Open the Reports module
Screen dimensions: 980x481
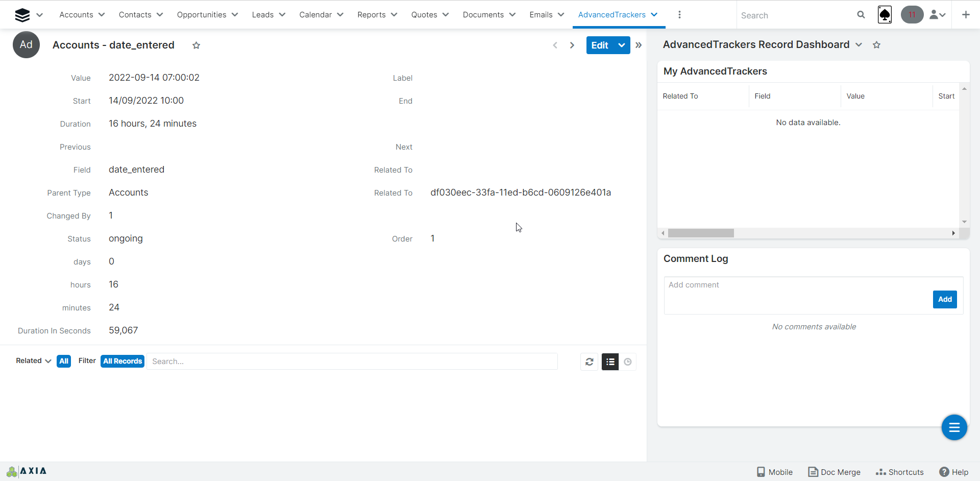pyautogui.click(x=371, y=15)
